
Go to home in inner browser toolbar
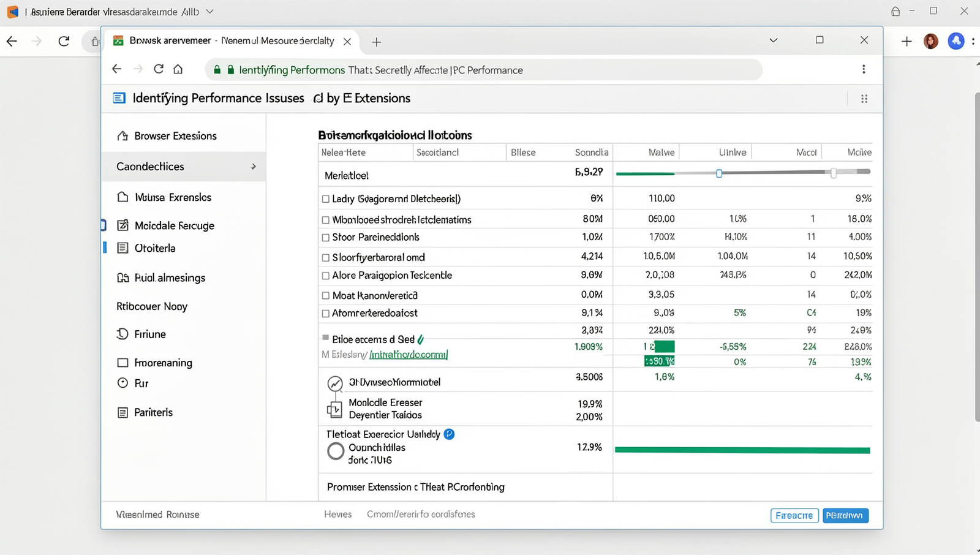pos(178,69)
